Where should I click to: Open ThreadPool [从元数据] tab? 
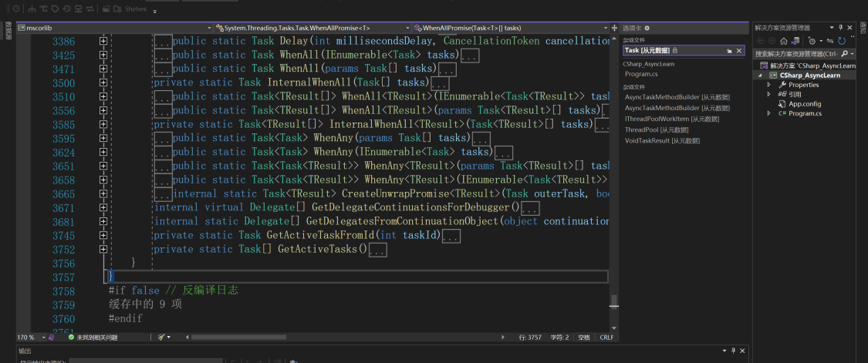tap(658, 130)
